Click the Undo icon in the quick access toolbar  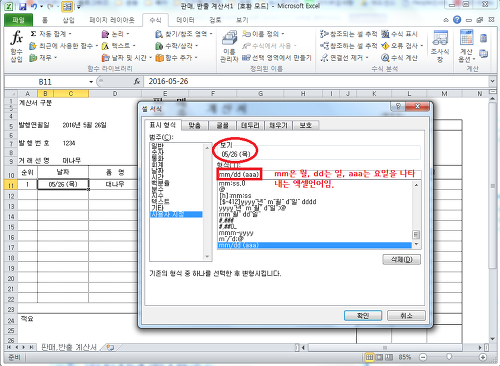click(34, 6)
